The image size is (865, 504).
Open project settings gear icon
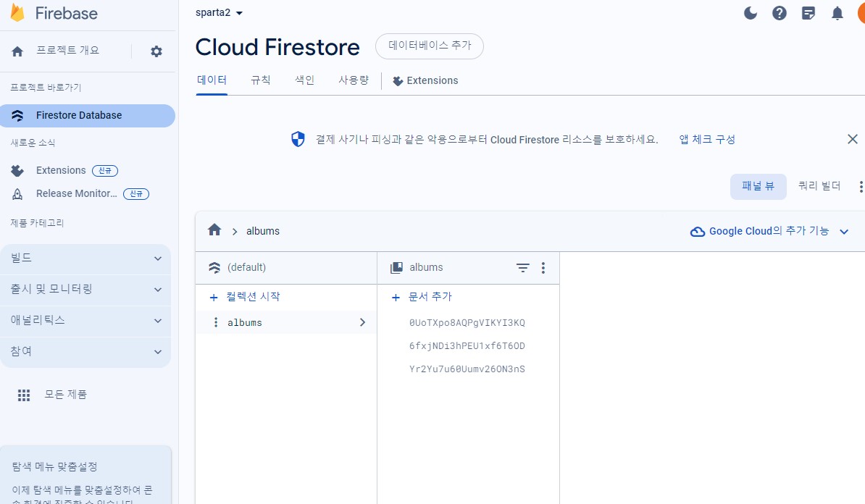pos(156,51)
